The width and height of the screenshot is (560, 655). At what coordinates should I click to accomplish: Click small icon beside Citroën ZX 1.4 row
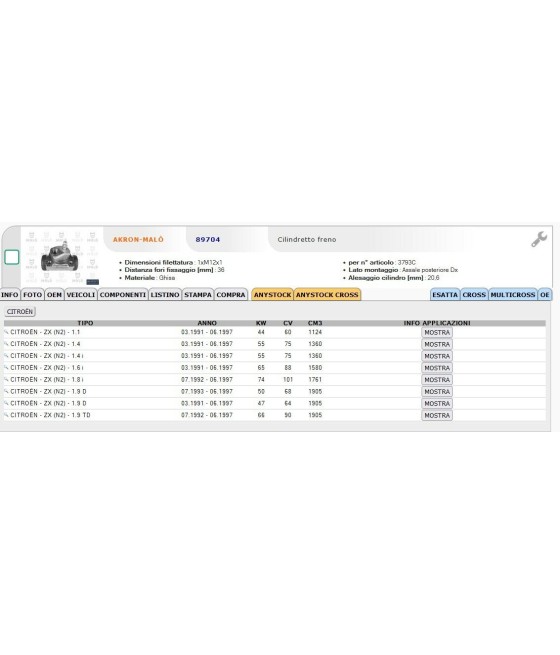coord(6,344)
